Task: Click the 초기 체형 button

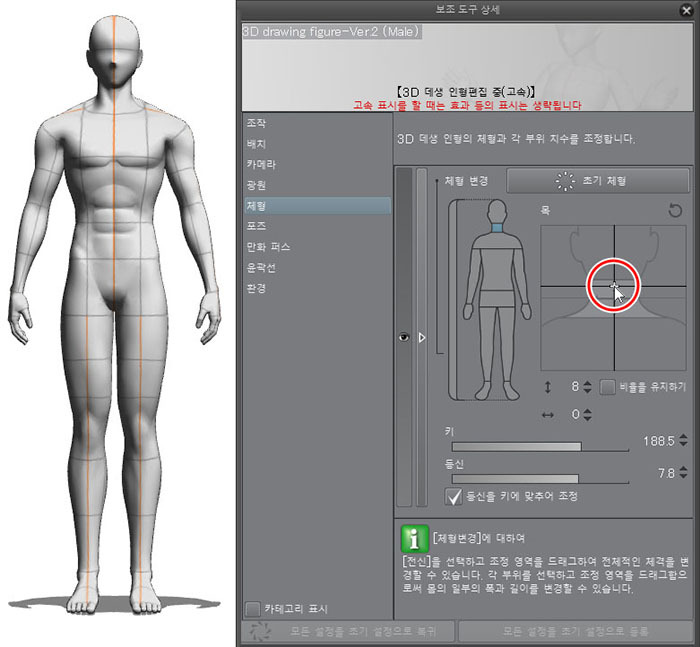Action: point(598,181)
